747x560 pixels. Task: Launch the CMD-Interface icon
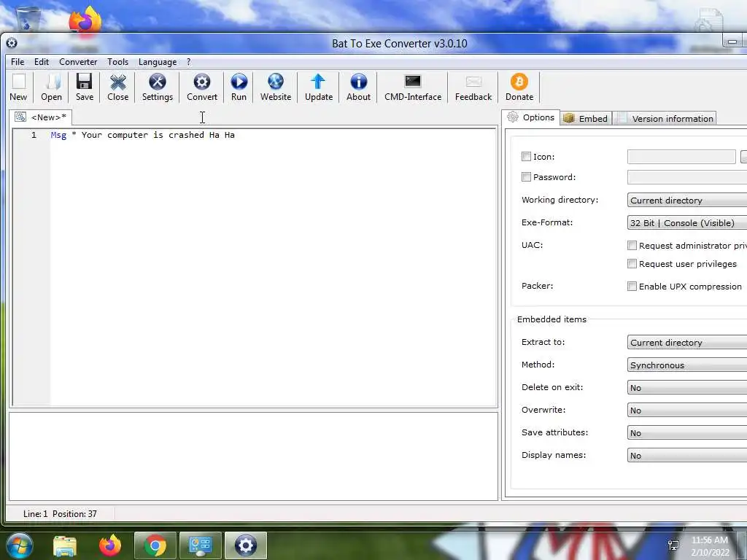pyautogui.click(x=413, y=87)
